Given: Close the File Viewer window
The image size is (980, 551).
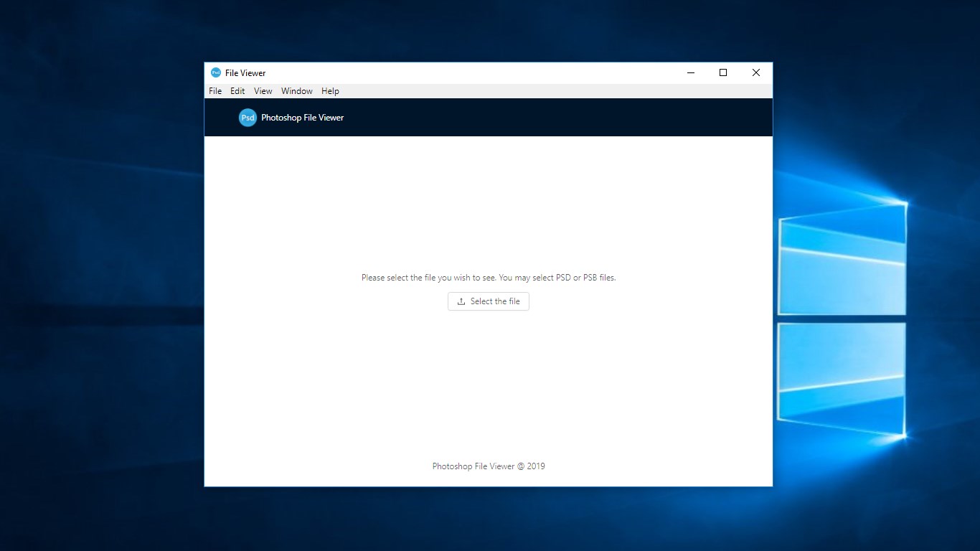Looking at the screenshot, I should (756, 72).
